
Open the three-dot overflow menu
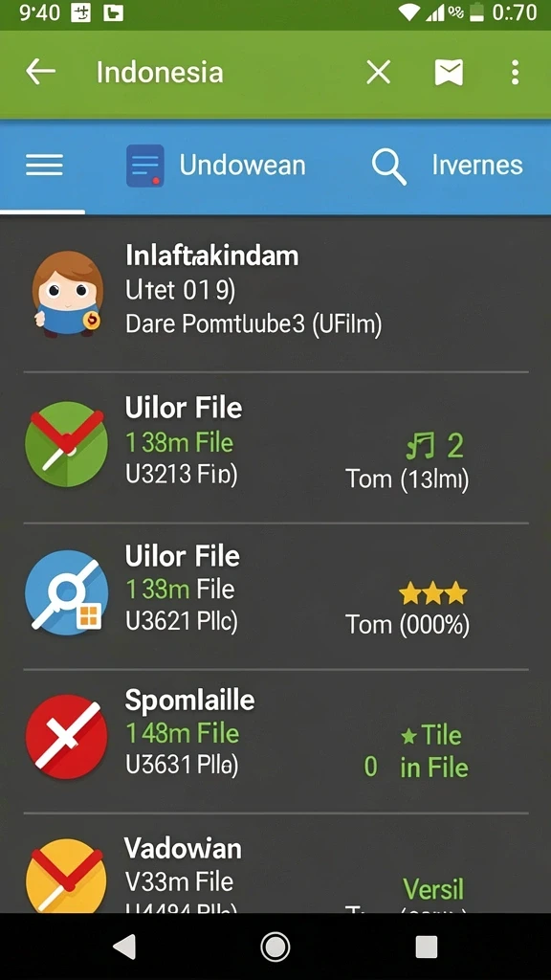tap(515, 73)
